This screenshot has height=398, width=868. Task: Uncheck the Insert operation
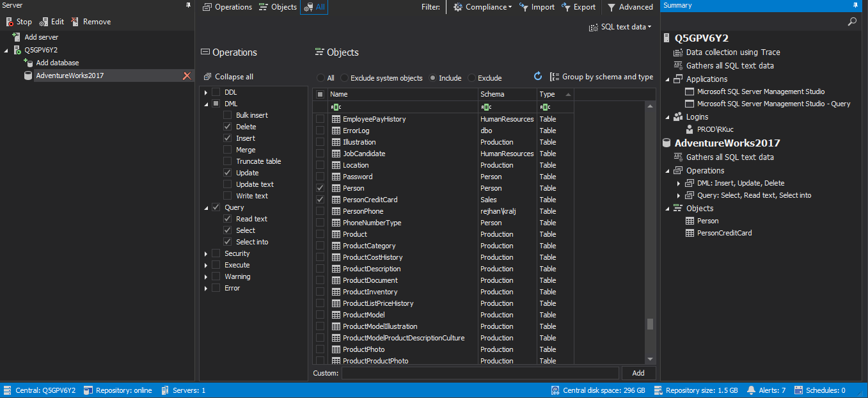228,138
